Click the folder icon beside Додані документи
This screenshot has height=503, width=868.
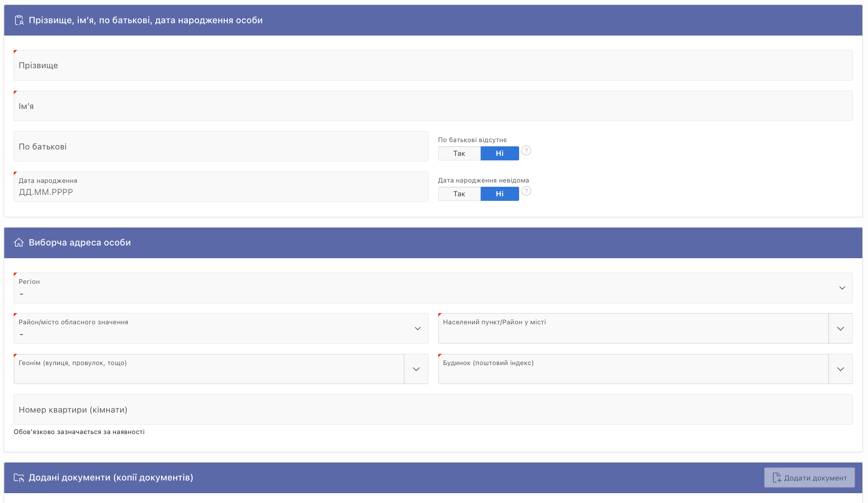click(x=19, y=478)
